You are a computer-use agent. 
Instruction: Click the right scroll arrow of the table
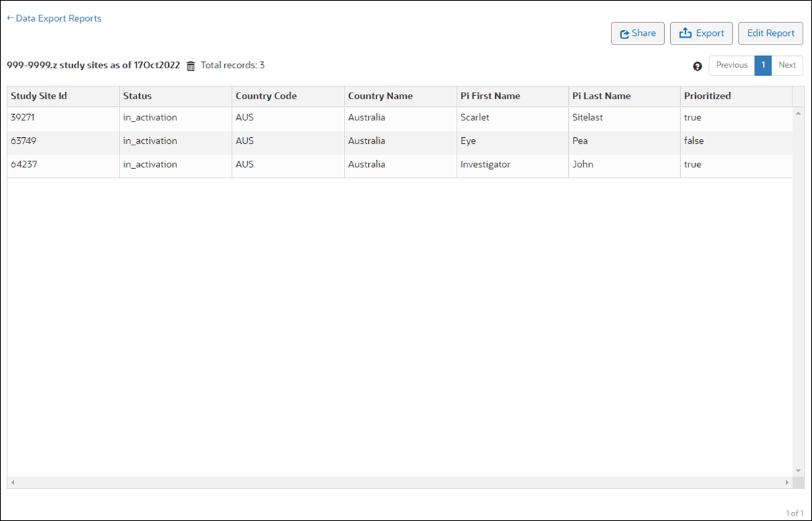(788, 482)
